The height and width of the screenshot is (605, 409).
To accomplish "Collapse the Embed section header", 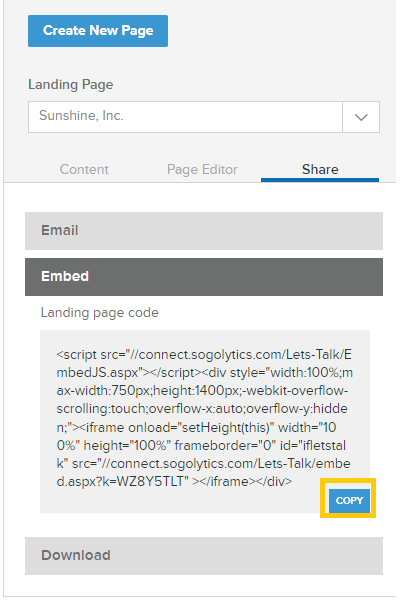I will coord(204,277).
